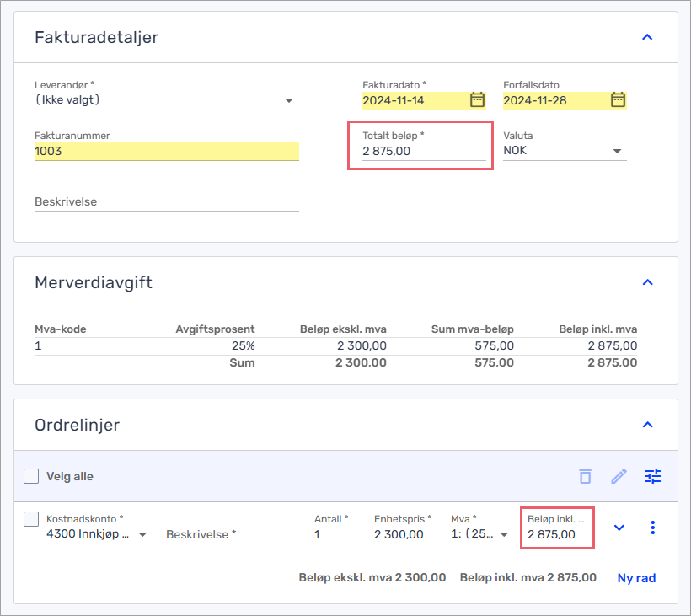Collapse the Fakturadetaljer section
The image size is (691, 616).
click(x=647, y=37)
